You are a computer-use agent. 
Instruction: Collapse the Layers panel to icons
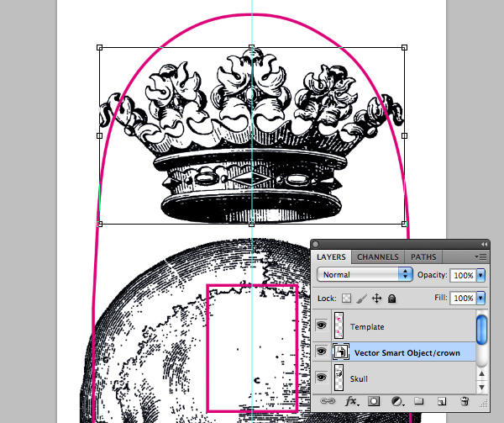[484, 245]
